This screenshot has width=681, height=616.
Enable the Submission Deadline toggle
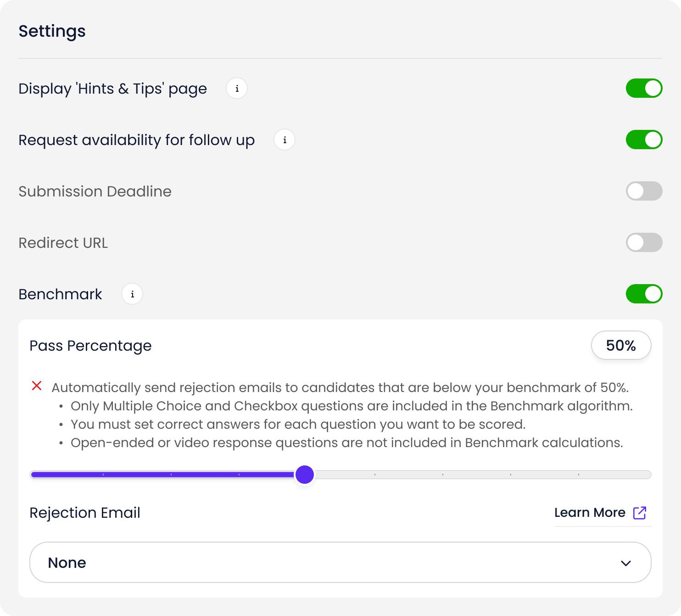644,191
